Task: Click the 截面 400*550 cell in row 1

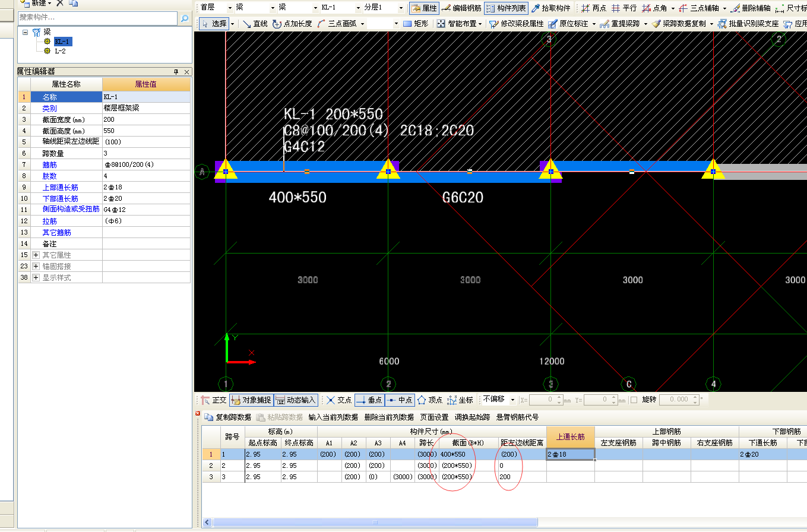Action: (468, 454)
